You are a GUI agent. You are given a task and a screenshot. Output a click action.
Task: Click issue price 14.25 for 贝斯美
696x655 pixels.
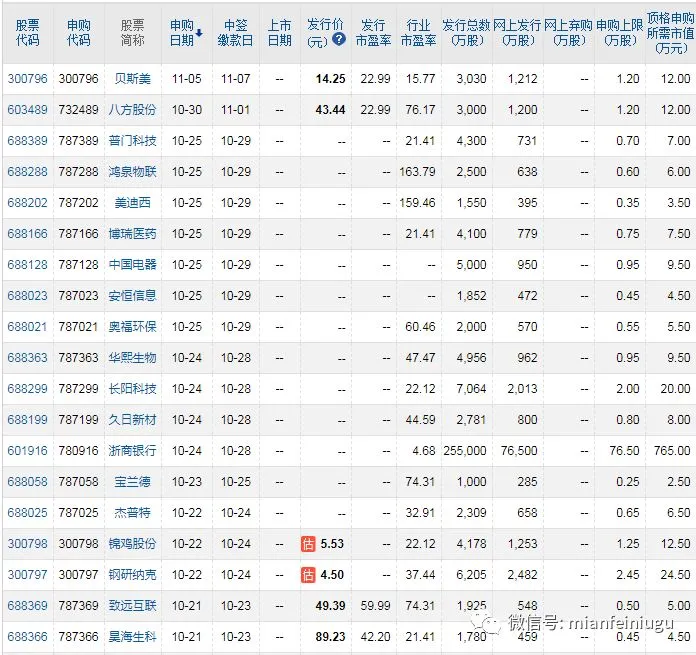pos(330,79)
